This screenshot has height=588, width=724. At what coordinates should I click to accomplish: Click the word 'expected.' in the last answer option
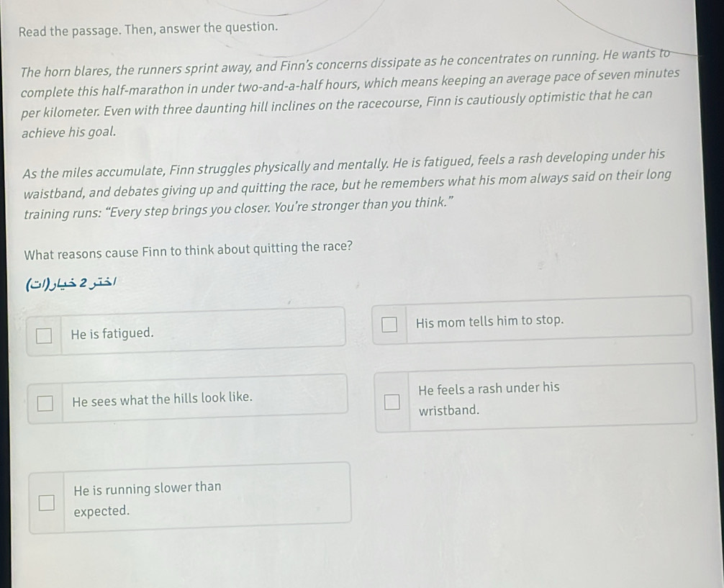click(101, 511)
